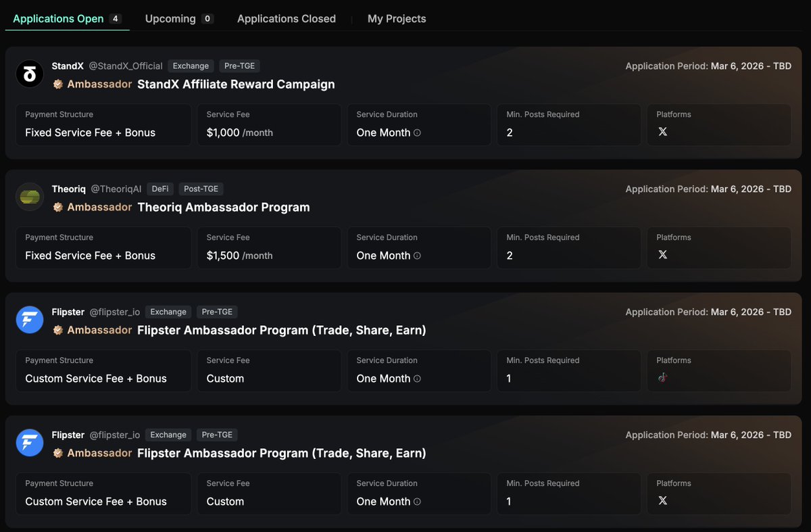The height and width of the screenshot is (532, 811).
Task: Click Ambassador badge icon on StandX card
Action: pyautogui.click(x=58, y=84)
